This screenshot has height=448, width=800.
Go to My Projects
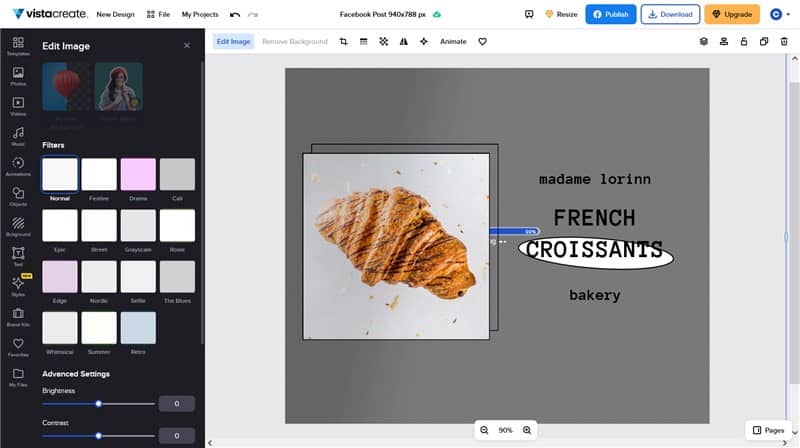click(200, 14)
